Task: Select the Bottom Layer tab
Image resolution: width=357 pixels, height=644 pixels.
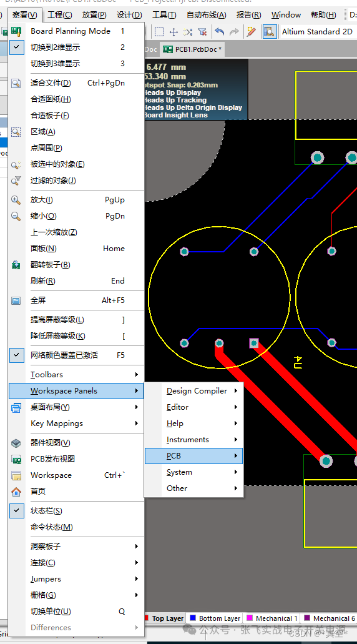Action: coord(215,618)
